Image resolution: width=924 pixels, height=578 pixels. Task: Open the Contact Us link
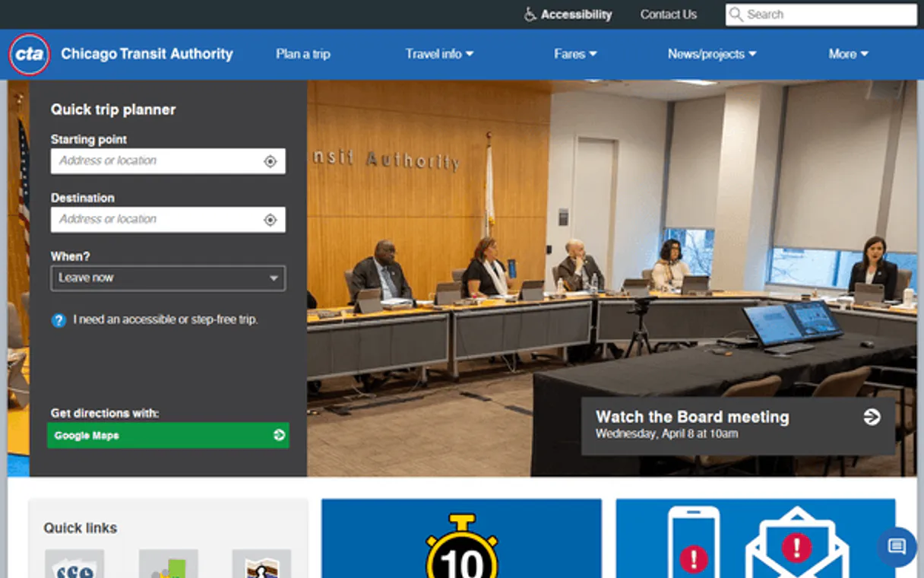668,14
